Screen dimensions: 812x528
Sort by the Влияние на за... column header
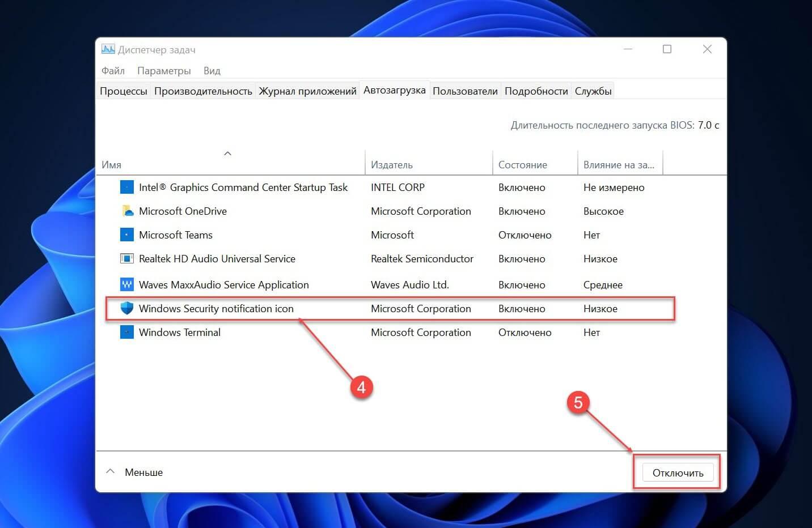pos(620,164)
